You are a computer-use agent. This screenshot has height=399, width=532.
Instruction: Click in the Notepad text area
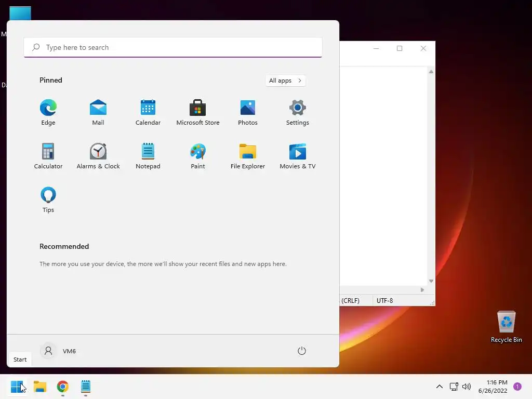click(x=383, y=177)
